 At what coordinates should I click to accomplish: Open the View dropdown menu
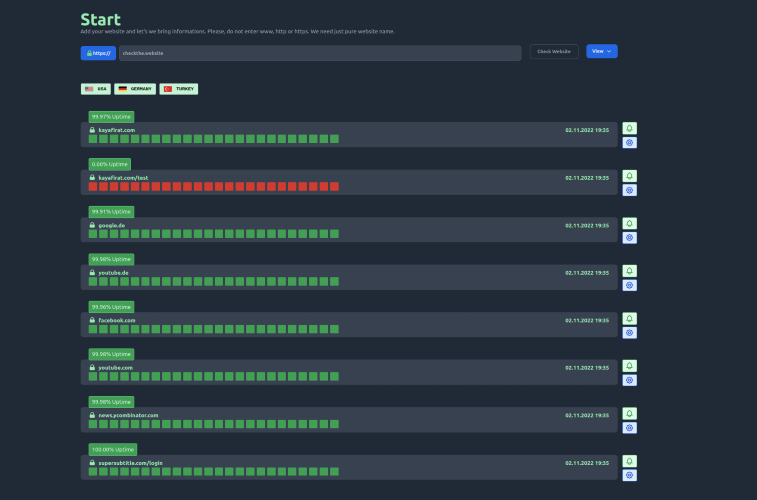tap(602, 51)
